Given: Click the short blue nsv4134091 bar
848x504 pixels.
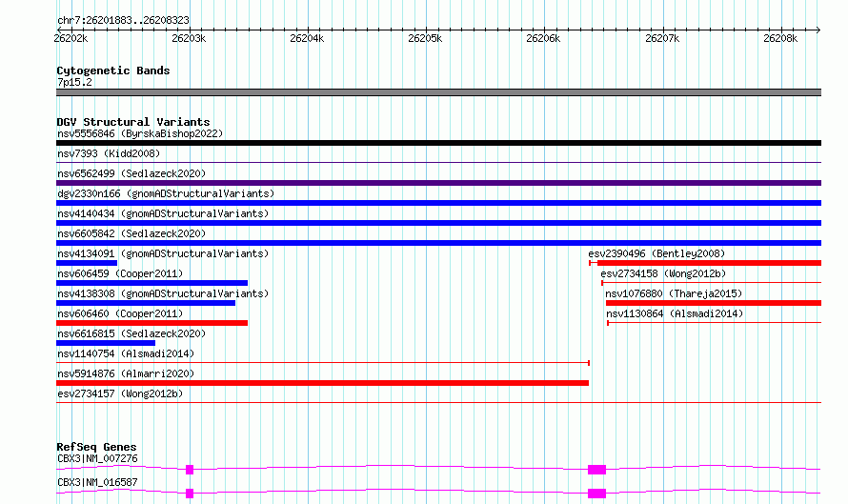Looking at the screenshot, I should point(87,263).
